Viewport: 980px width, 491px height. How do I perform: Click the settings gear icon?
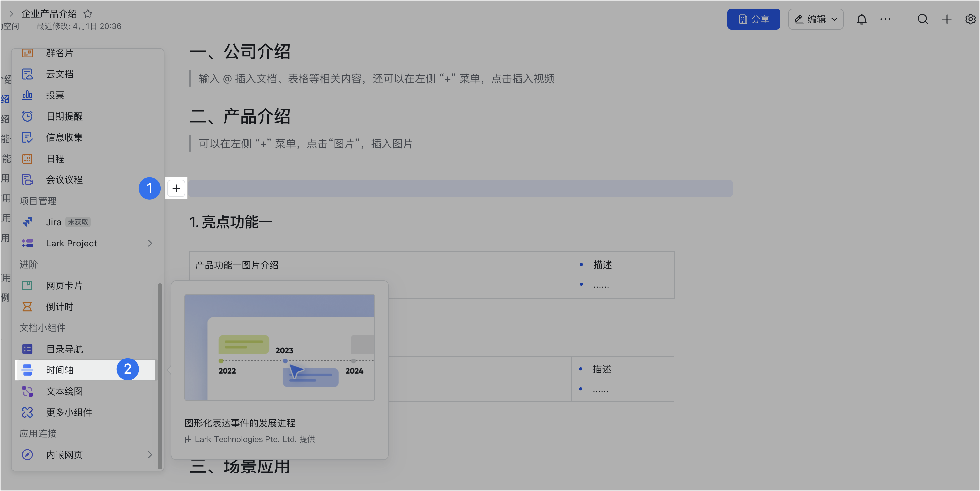pyautogui.click(x=970, y=19)
